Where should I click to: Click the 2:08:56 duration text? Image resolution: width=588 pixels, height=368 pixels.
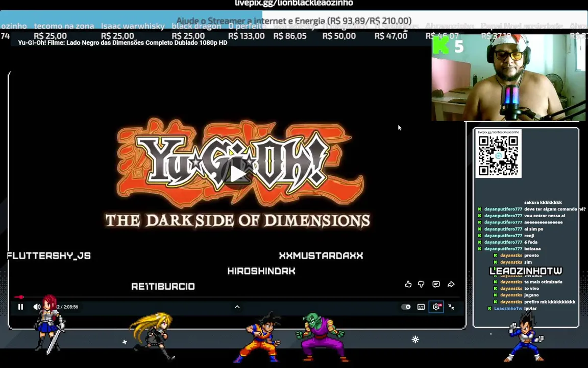[x=71, y=307]
